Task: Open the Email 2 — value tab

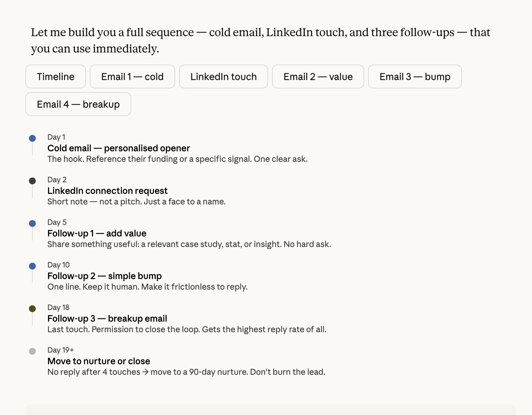Action: pos(318,77)
